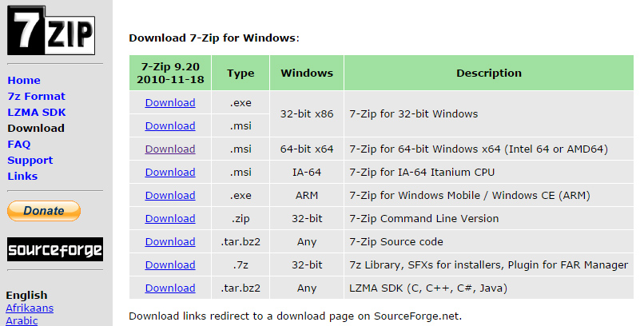Click the SourceForge logo badge
Screen dimensions: 644x326
click(x=55, y=249)
